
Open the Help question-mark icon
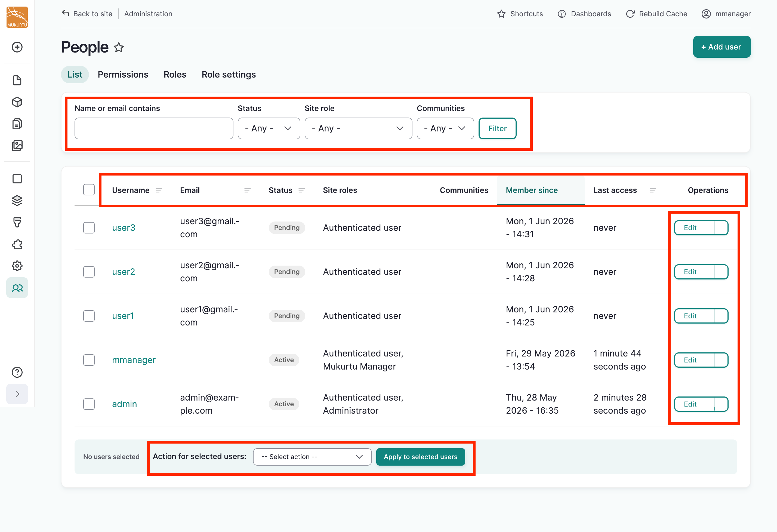tap(17, 372)
